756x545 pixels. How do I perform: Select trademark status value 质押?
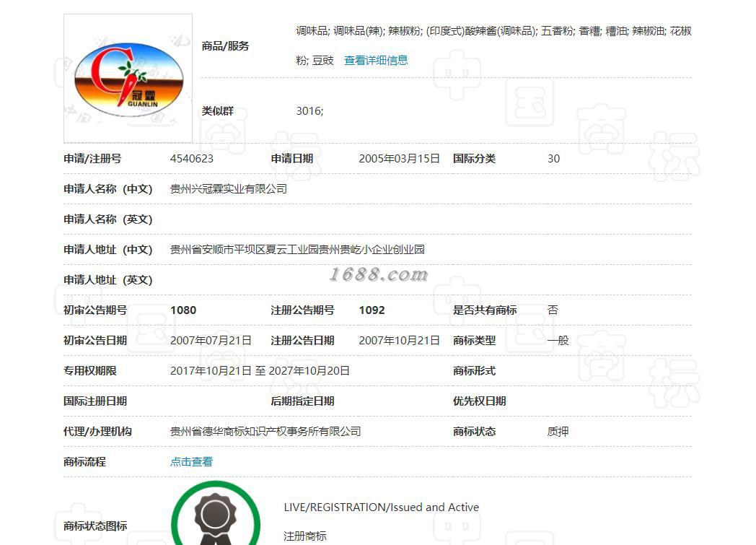pos(558,432)
